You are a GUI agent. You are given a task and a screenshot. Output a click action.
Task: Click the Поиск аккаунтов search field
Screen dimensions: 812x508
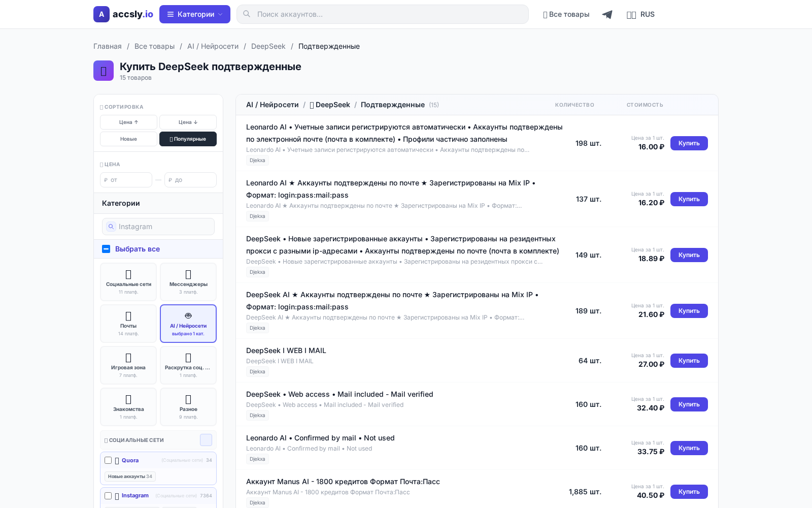(382, 14)
